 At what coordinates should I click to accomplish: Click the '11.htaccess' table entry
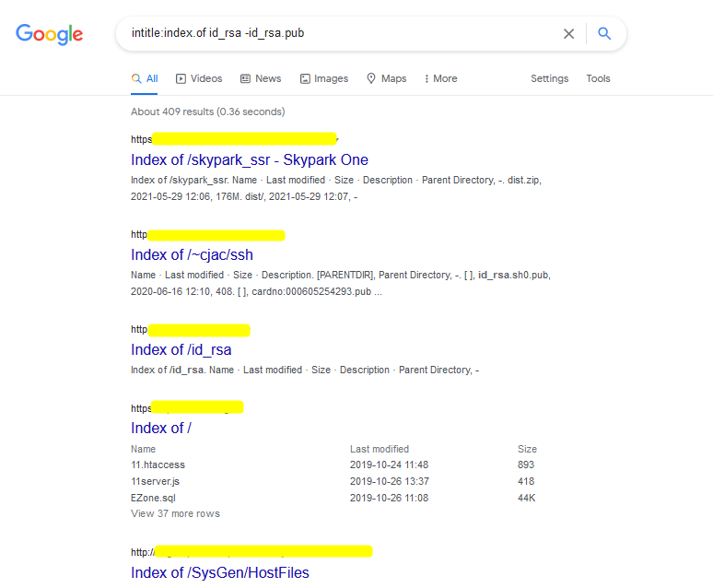pyautogui.click(x=158, y=465)
